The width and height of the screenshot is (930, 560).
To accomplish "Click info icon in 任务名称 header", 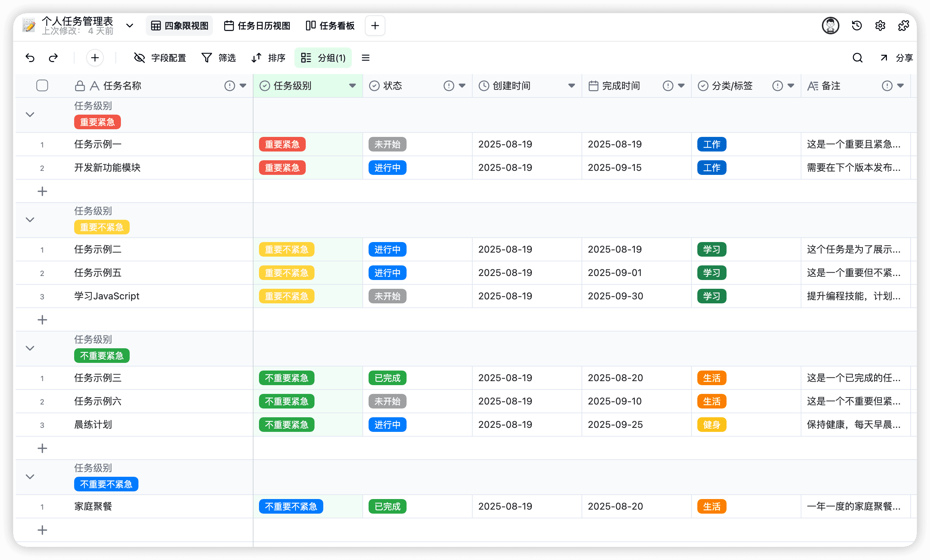I will coord(229,86).
